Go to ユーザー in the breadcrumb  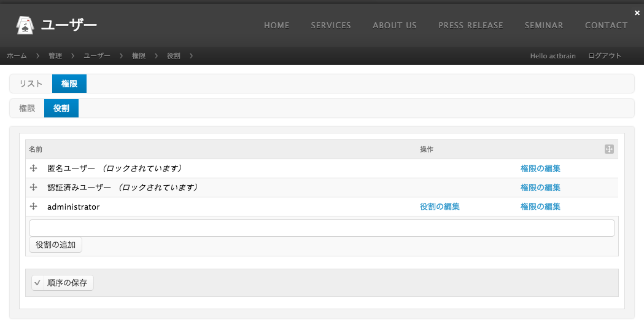click(97, 56)
